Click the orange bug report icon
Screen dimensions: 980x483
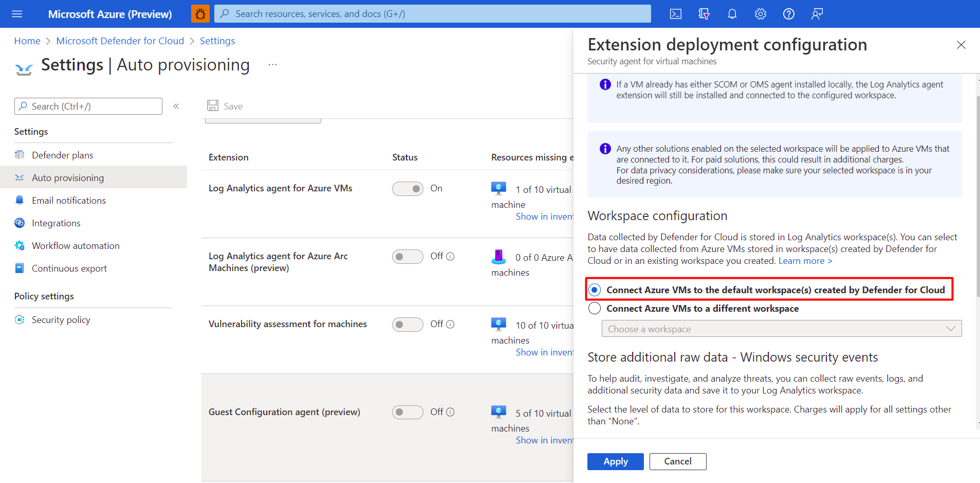[x=200, y=14]
